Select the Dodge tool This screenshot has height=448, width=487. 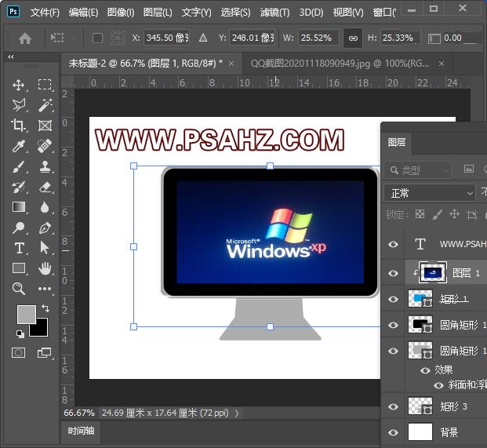19,228
